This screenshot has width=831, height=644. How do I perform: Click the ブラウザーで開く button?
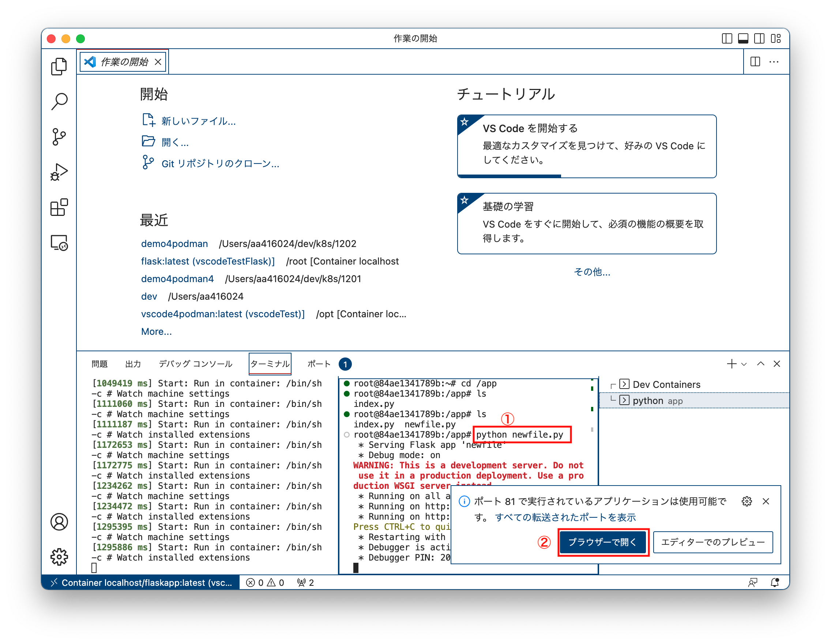coord(603,542)
